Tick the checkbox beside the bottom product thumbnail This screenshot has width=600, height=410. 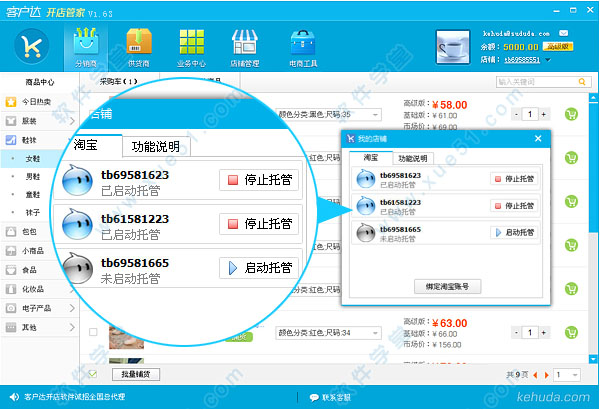93,331
